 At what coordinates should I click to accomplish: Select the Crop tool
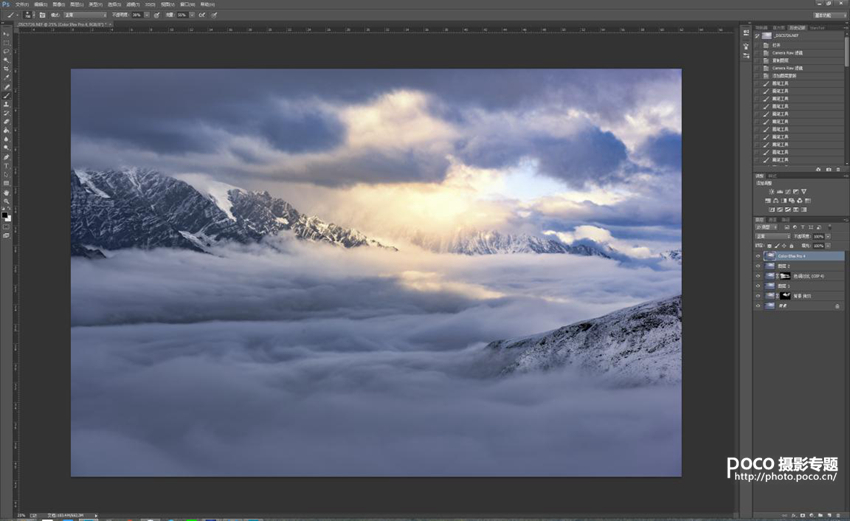tap(7, 69)
